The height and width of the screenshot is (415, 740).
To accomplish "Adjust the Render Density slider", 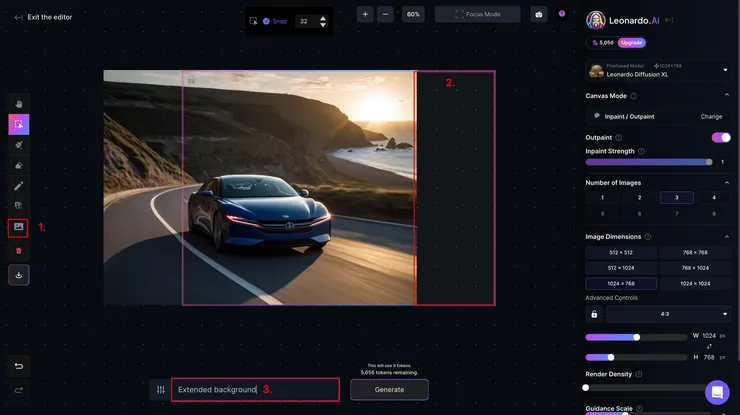I will [x=647, y=388].
